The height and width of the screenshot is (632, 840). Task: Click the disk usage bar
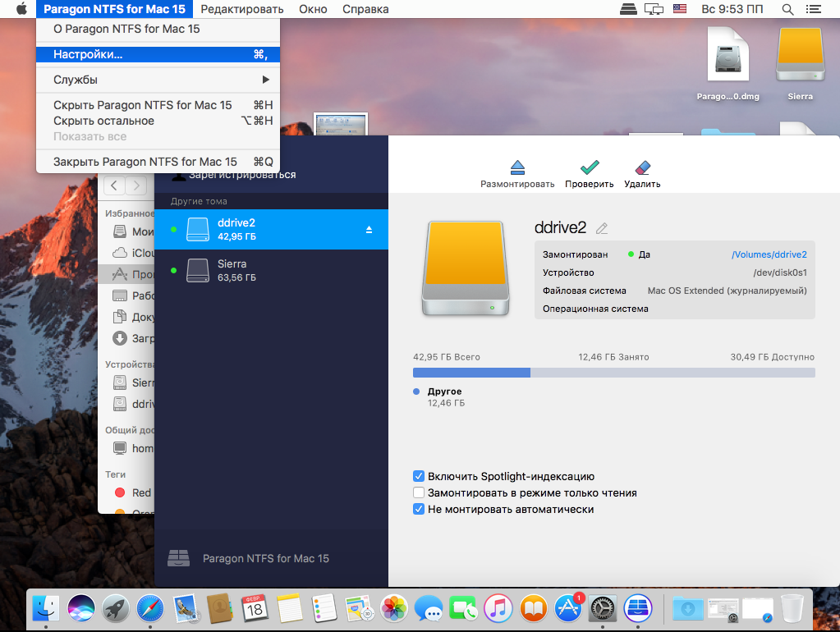coord(614,373)
